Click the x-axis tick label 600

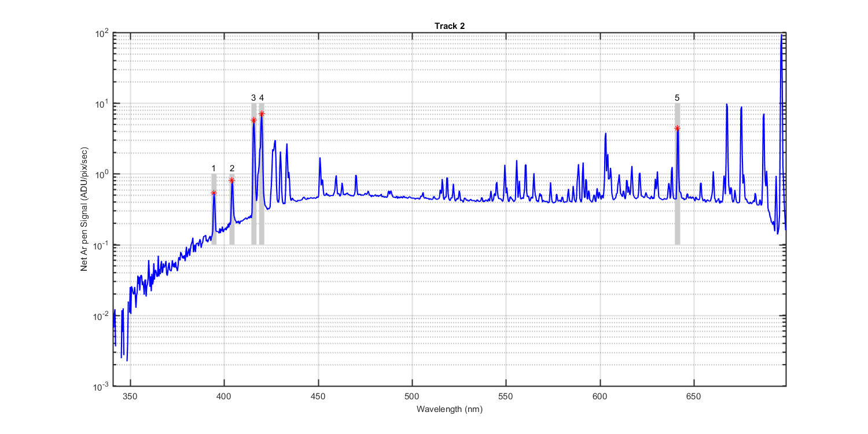click(600, 396)
